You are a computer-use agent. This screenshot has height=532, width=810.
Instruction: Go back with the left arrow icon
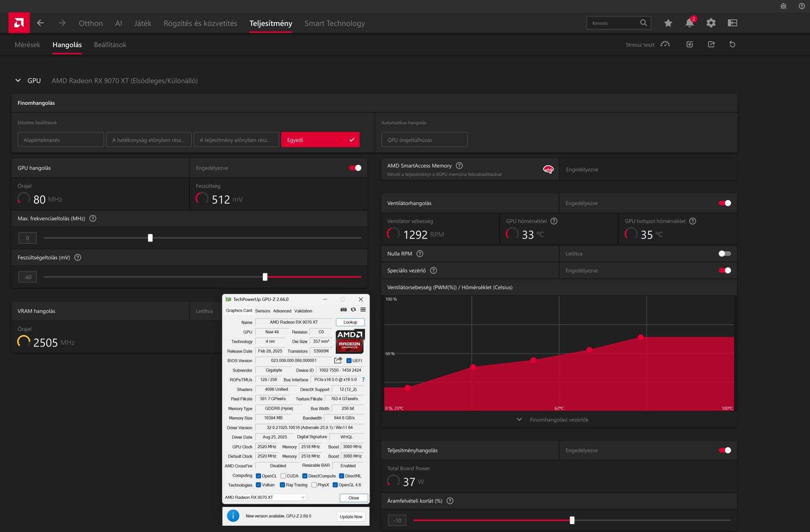(x=40, y=23)
